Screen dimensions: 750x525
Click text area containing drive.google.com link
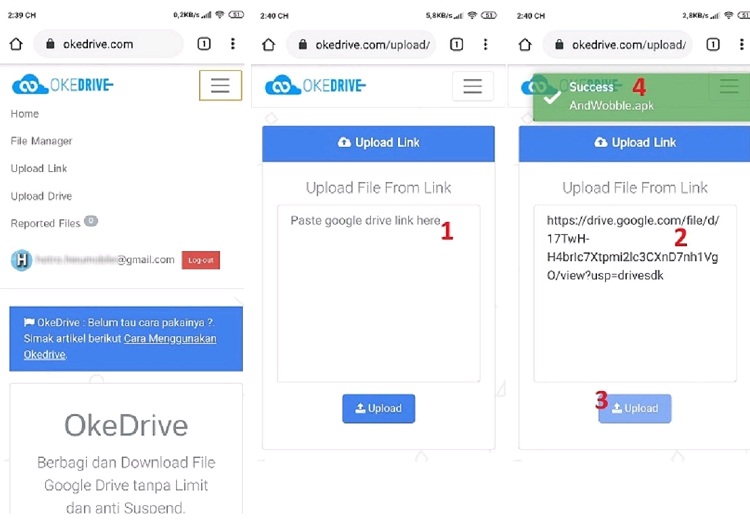[635, 293]
